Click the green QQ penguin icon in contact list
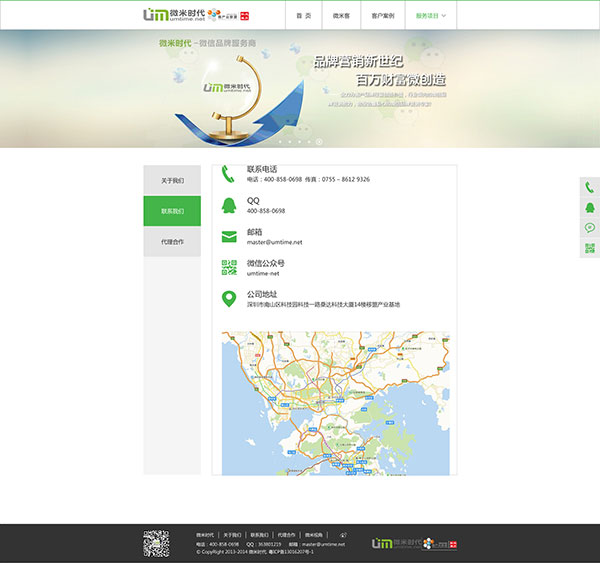 tap(229, 206)
